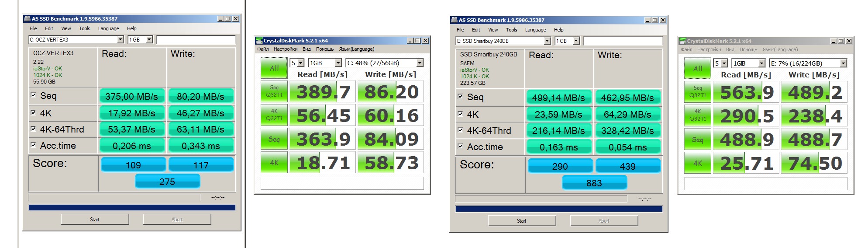Run Seq Q32T1 test in E: CrystalDiskMark
Image resolution: width=868 pixels, height=248 pixels.
click(x=697, y=91)
